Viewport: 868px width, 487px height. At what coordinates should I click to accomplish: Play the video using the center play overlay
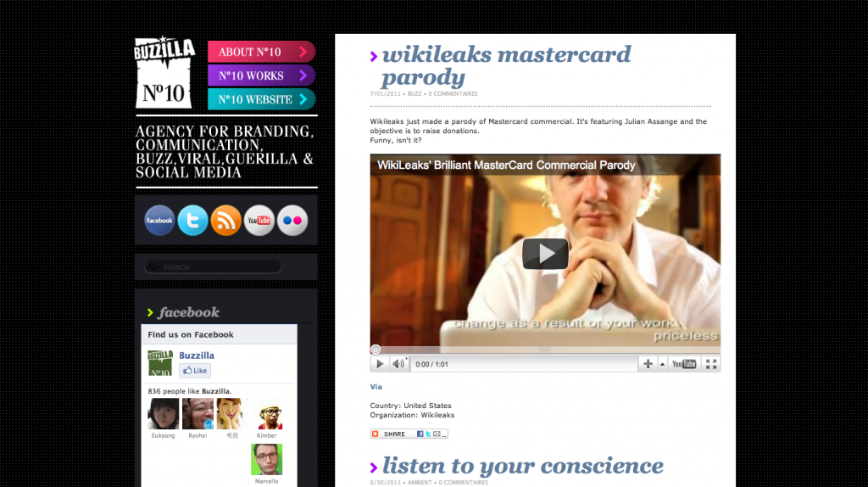coord(545,254)
